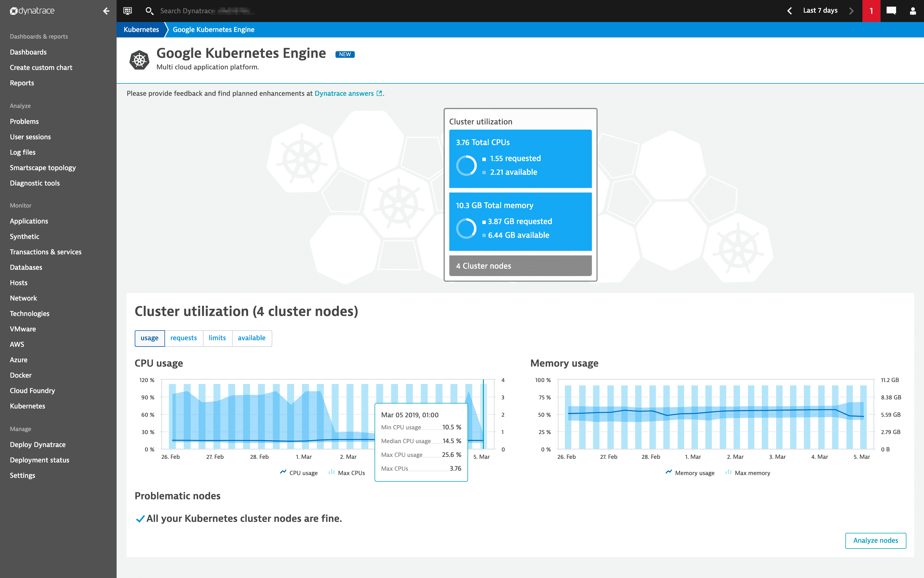Open Kubernetes in sidebar
Viewport: 924px width, 578px height.
click(28, 406)
